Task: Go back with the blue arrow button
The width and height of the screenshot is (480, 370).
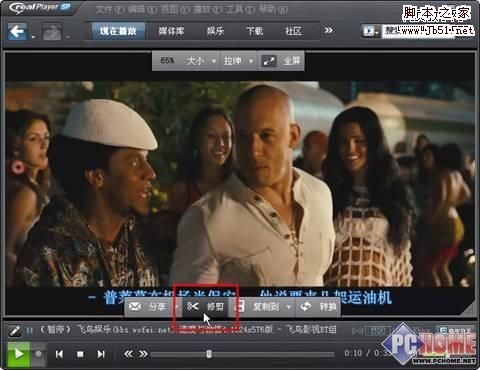Action: pos(17,31)
